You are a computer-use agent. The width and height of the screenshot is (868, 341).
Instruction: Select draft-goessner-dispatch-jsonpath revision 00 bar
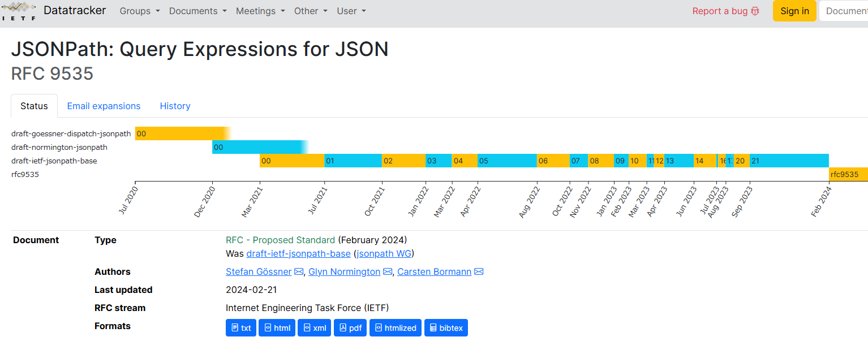(183, 133)
